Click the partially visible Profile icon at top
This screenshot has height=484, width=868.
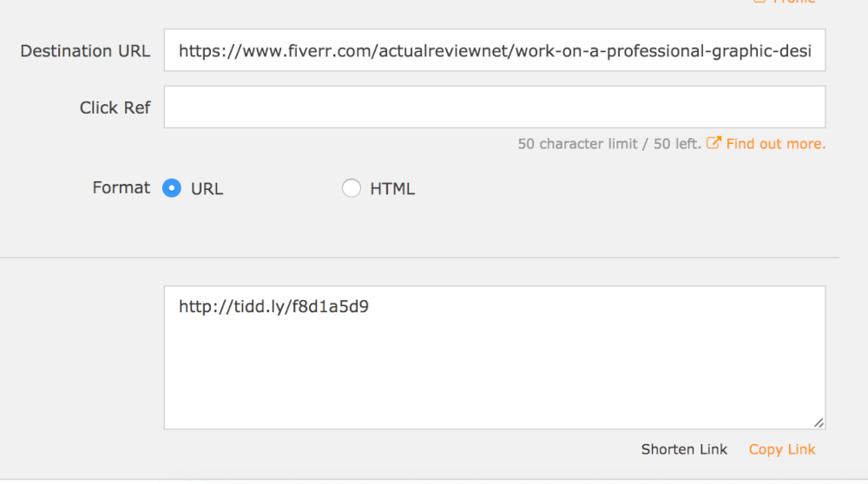click(759, 1)
